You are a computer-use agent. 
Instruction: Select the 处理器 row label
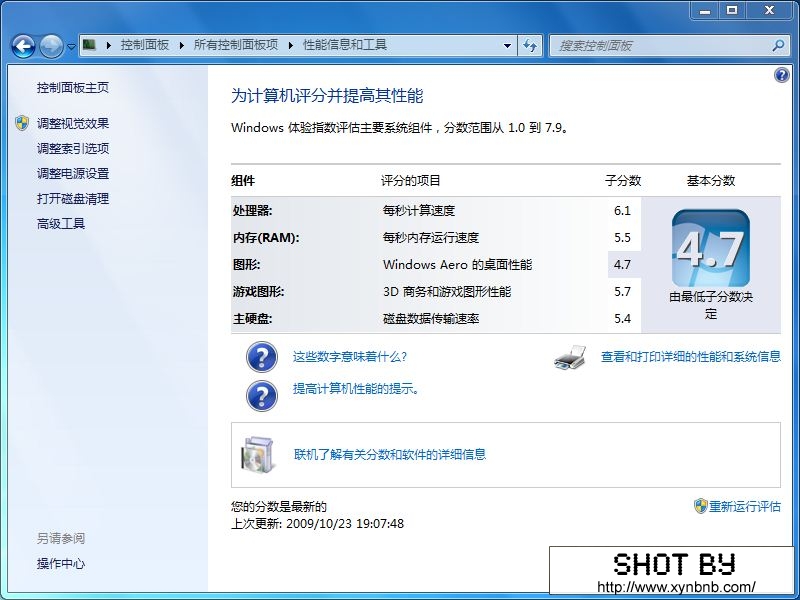pyautogui.click(x=253, y=211)
